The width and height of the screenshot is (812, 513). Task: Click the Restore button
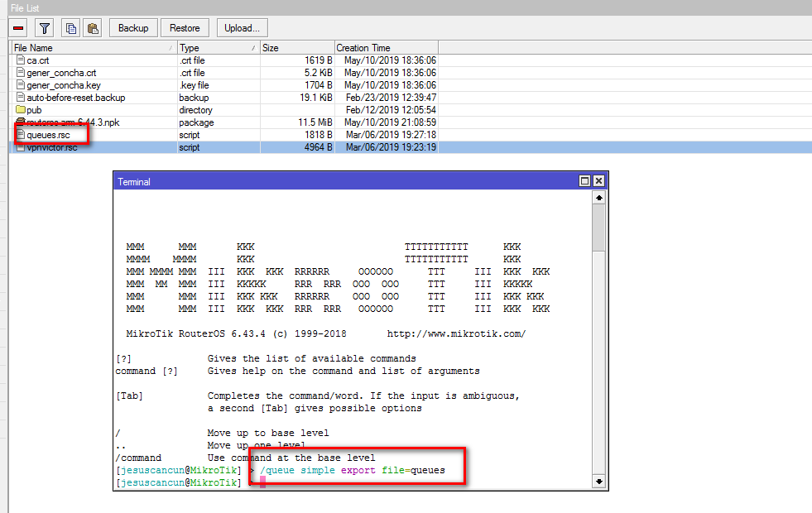tap(185, 28)
